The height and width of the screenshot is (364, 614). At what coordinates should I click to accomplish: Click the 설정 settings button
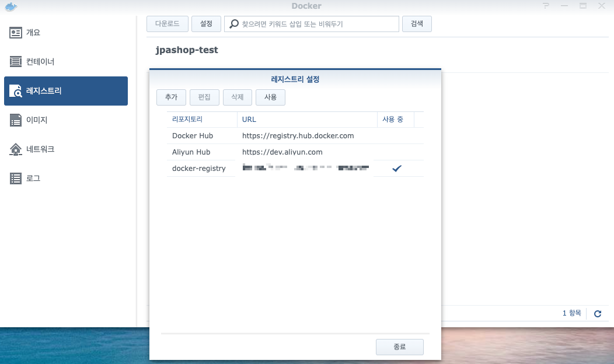[x=206, y=24]
